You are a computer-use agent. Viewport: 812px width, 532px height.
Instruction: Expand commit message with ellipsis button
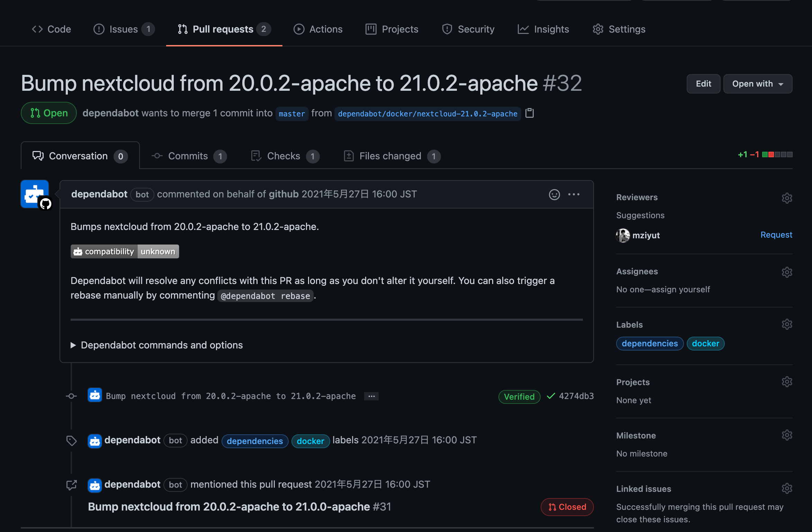point(371,396)
